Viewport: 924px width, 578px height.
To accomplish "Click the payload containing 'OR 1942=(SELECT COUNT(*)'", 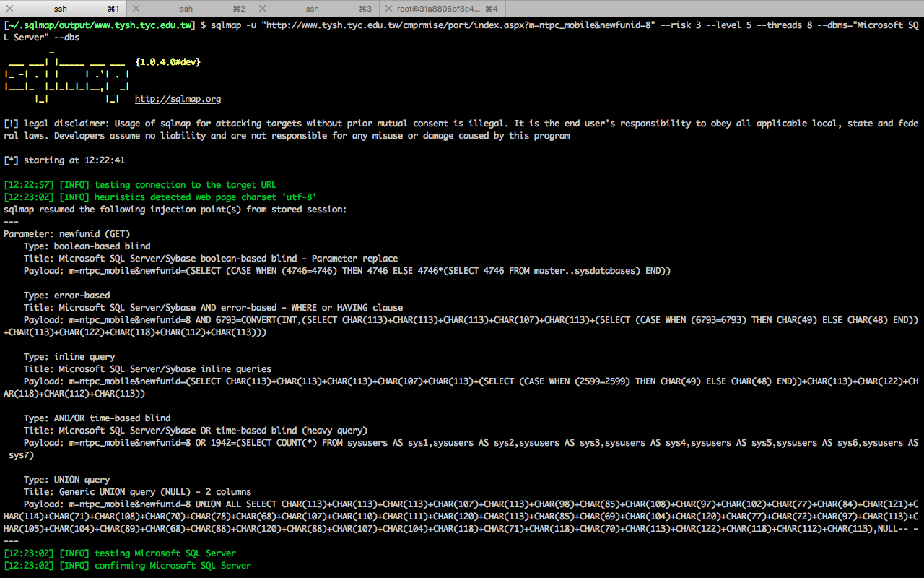I will pos(462,449).
